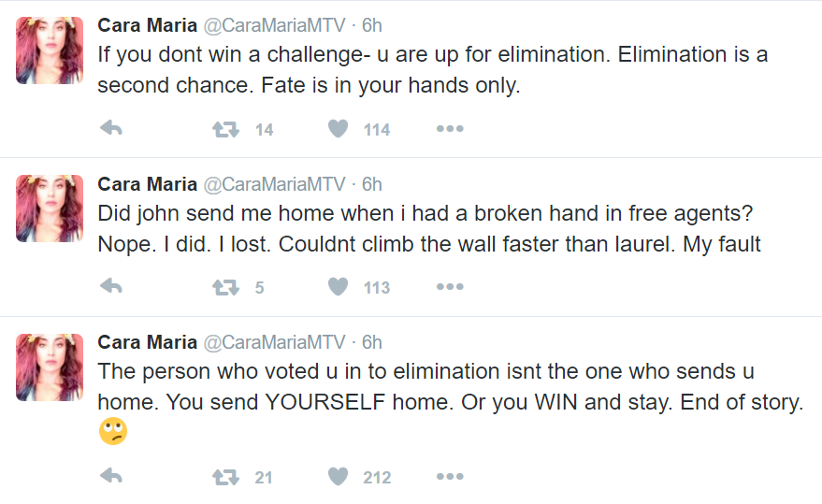Open Cara Maria's avatar on second tweet
This screenshot has width=822, height=504.
(x=50, y=209)
